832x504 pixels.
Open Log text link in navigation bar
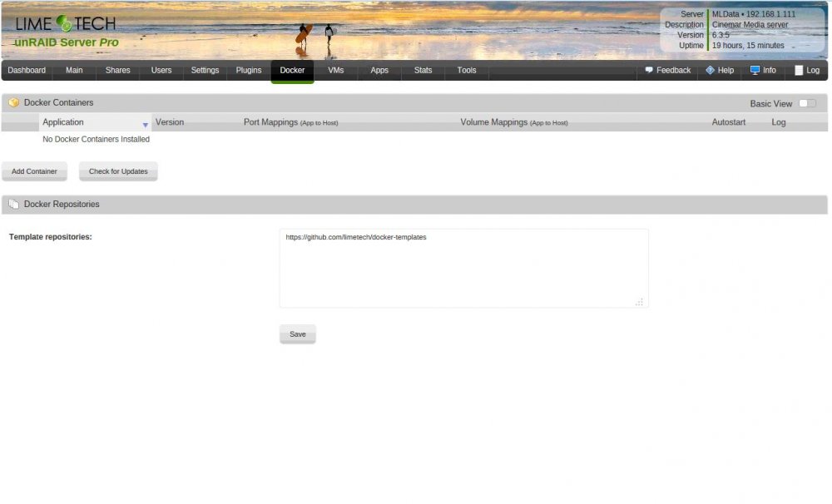pyautogui.click(x=813, y=71)
